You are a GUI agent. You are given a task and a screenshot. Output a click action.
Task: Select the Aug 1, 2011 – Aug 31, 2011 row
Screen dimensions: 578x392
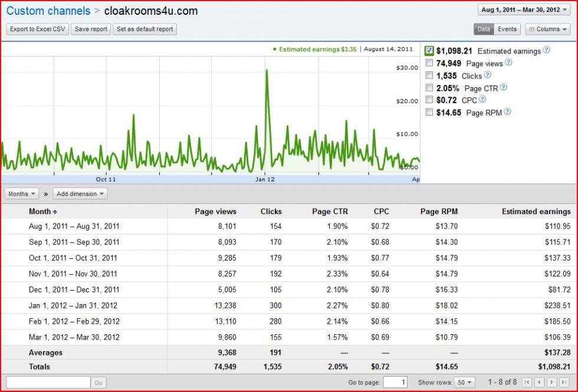[x=289, y=226]
